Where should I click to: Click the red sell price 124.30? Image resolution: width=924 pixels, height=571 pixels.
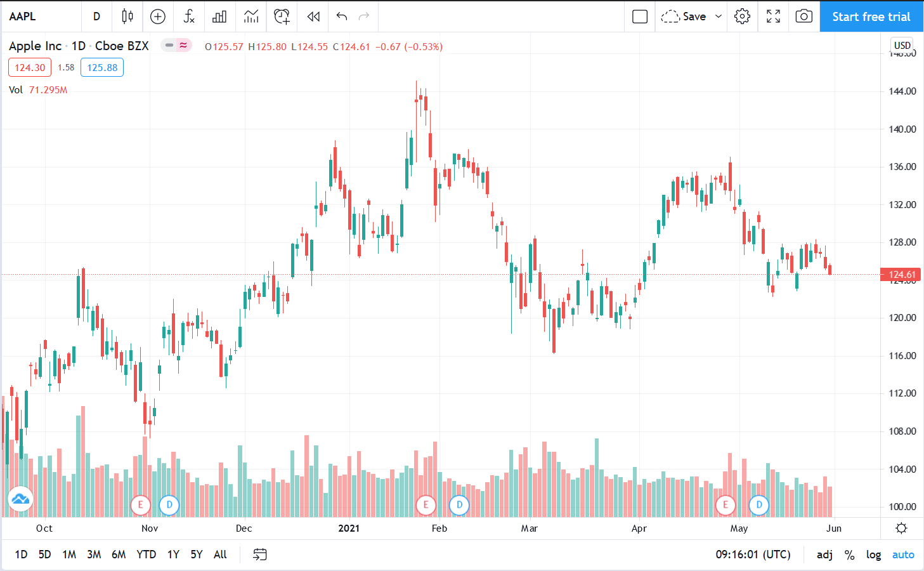pos(30,67)
